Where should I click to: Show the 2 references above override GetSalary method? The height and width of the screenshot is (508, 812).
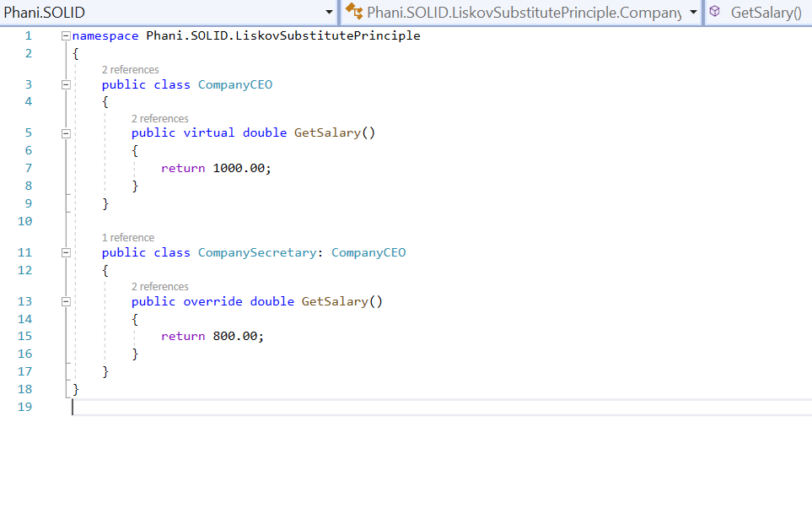tap(159, 287)
